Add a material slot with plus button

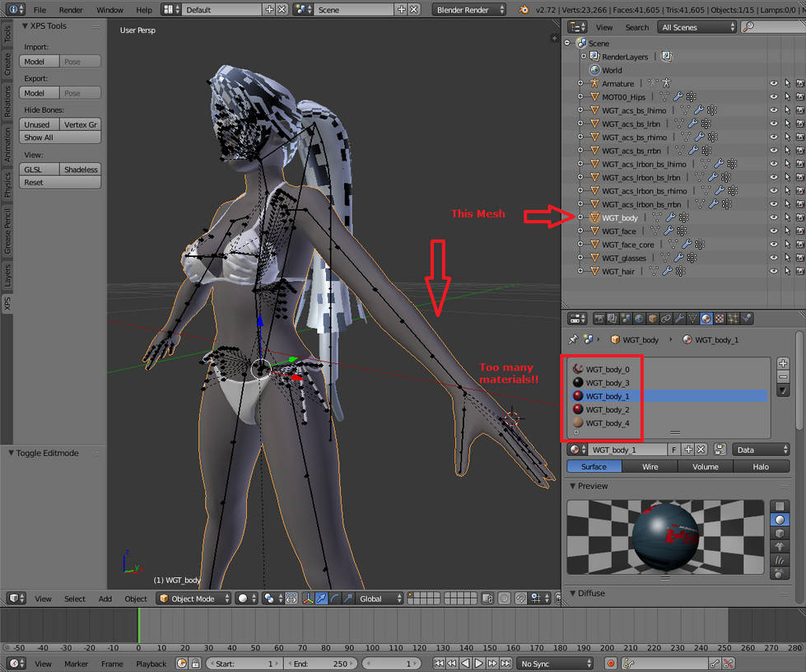pyautogui.click(x=783, y=363)
